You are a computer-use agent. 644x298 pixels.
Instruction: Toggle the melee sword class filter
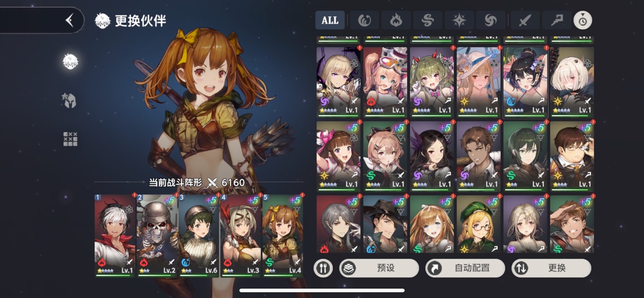525,20
